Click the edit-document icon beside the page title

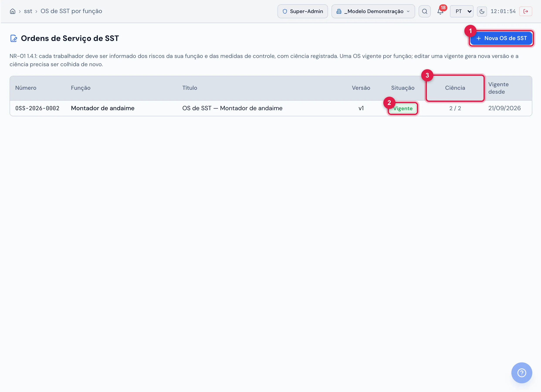coord(14,38)
